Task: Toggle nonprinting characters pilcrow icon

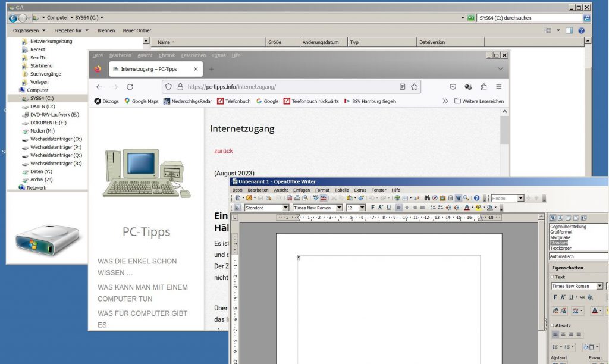Action: (x=458, y=198)
